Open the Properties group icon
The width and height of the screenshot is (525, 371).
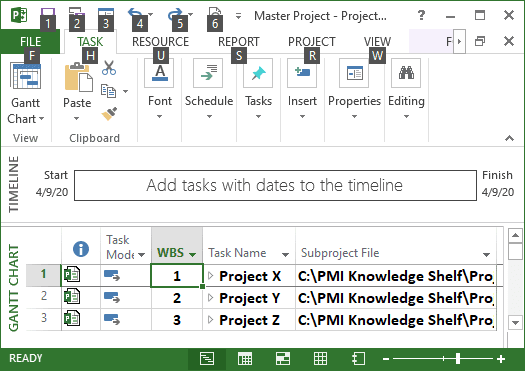[354, 73]
